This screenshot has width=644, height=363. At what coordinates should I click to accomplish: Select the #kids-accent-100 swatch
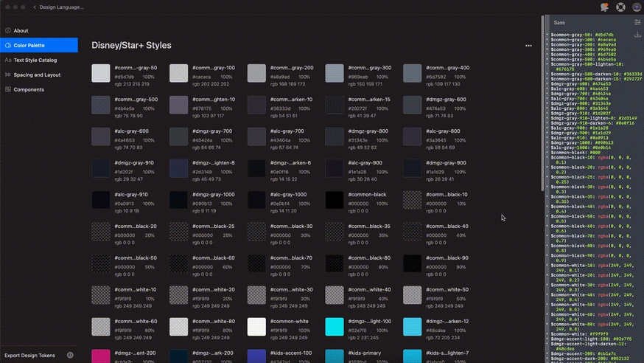256,356
